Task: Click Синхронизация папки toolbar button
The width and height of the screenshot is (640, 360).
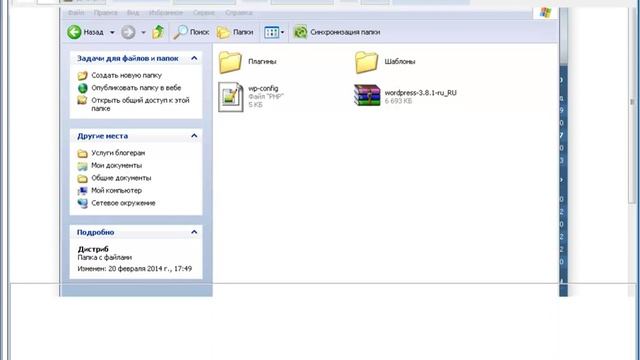Action: [337, 32]
